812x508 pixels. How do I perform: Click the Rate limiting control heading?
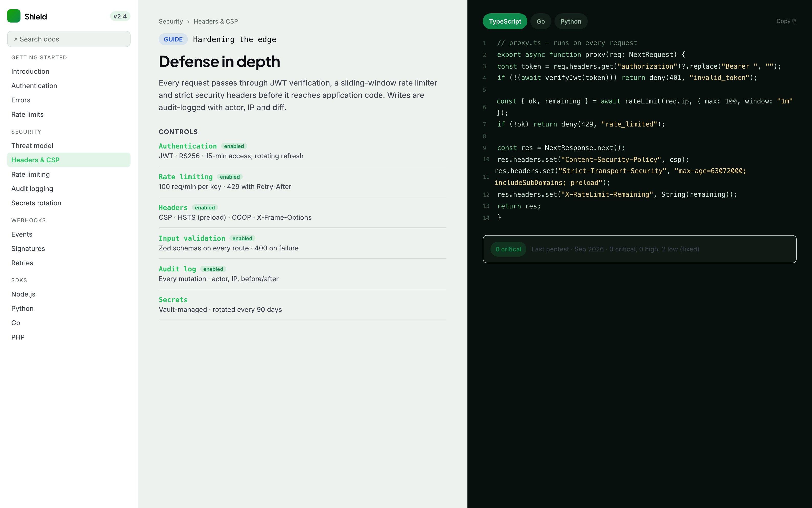point(186,177)
